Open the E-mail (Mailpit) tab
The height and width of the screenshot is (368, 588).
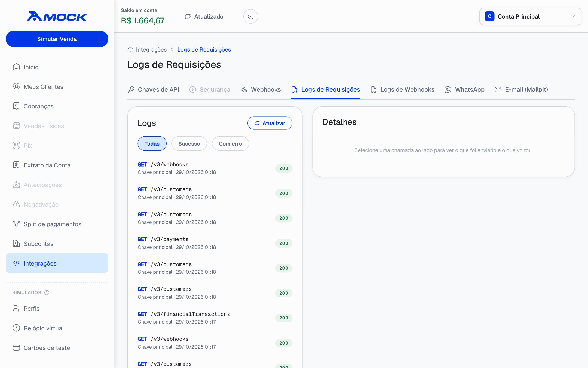[x=521, y=89]
